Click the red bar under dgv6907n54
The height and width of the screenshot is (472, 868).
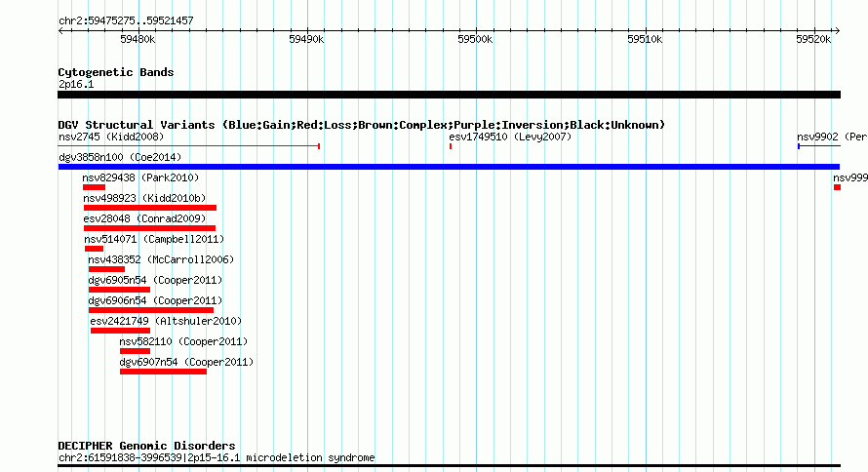[163, 372]
